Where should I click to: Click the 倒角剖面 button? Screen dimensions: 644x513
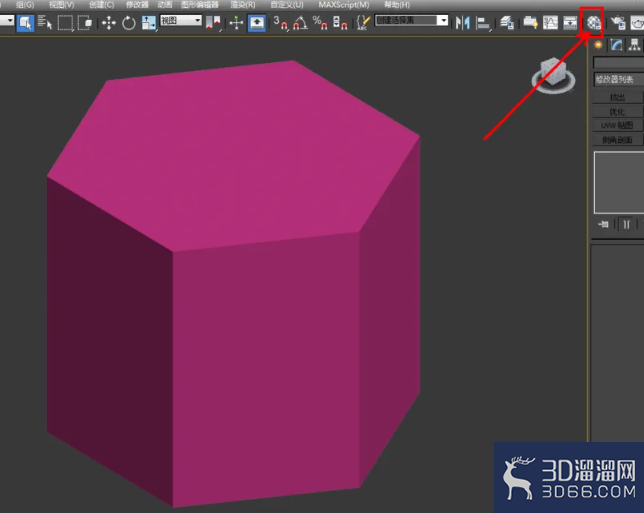(618, 140)
